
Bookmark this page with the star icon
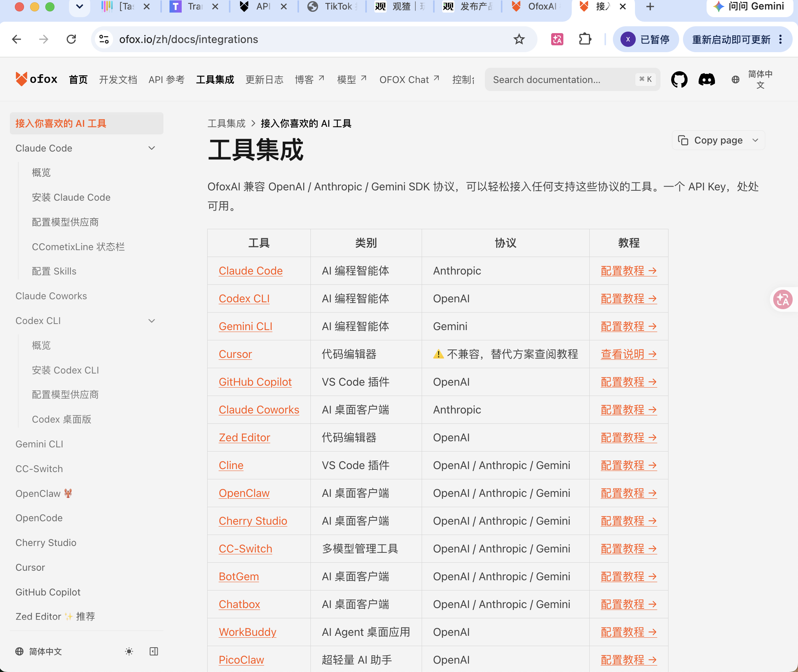(x=519, y=39)
